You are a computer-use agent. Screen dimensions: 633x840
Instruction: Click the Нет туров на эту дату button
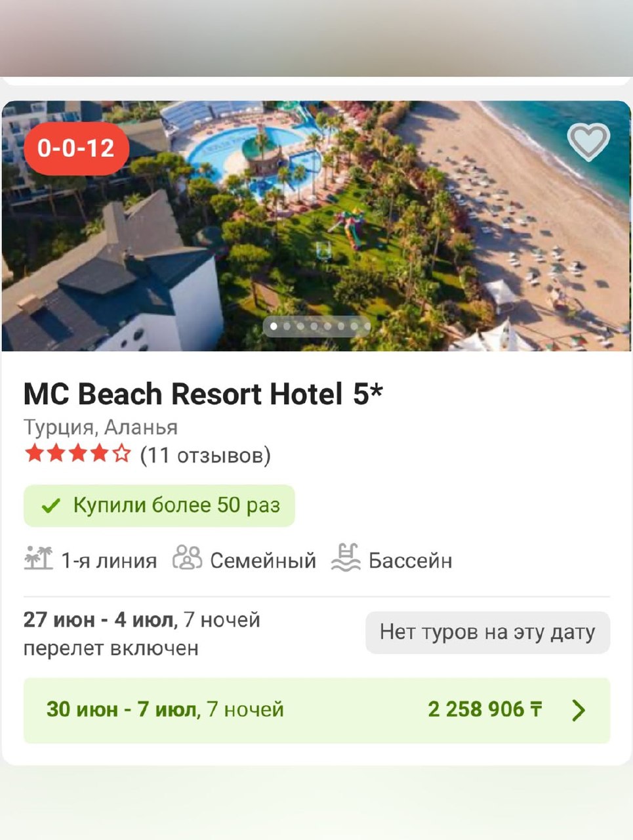pos(487,633)
